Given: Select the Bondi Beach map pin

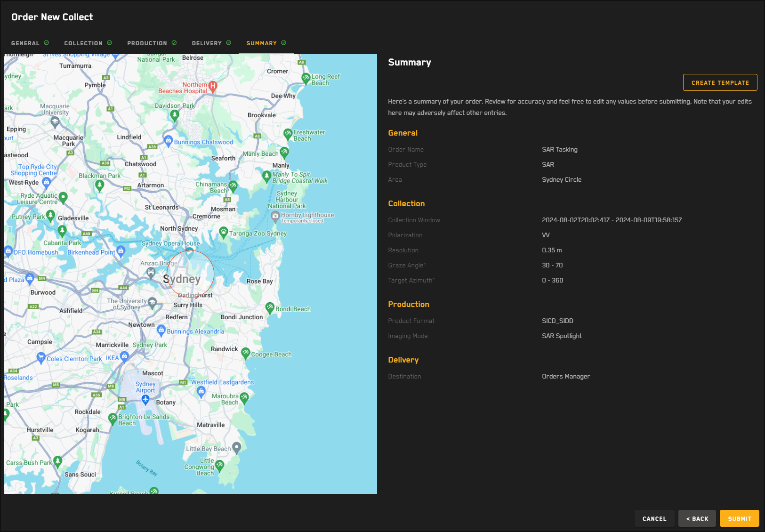Looking at the screenshot, I should pos(270,308).
